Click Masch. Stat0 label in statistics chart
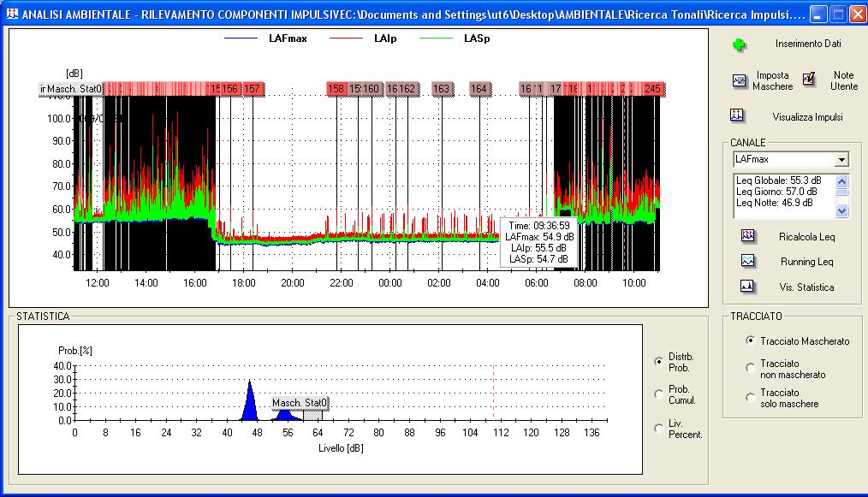This screenshot has height=497, width=868. 300,403
